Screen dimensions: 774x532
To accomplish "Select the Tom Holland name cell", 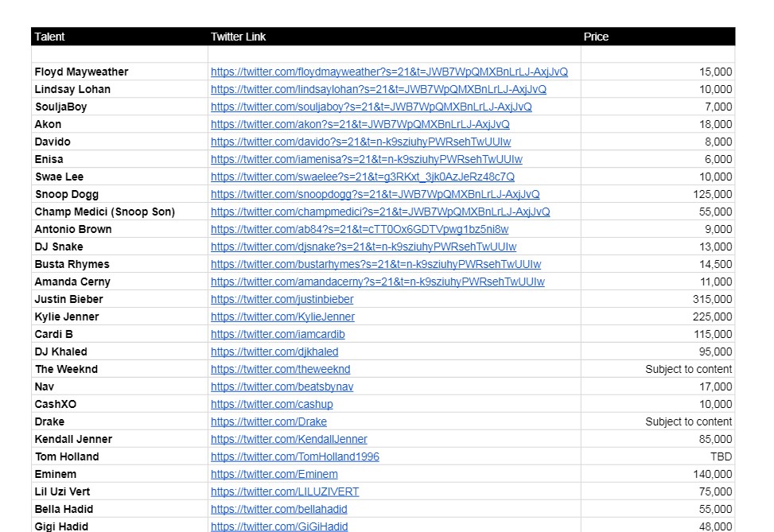I will click(120, 457).
